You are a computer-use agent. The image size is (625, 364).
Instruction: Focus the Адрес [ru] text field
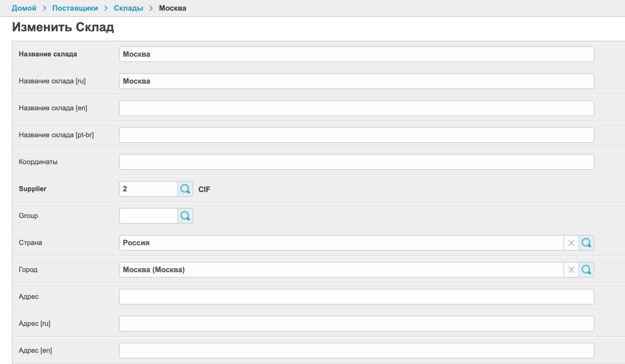pyautogui.click(x=356, y=324)
